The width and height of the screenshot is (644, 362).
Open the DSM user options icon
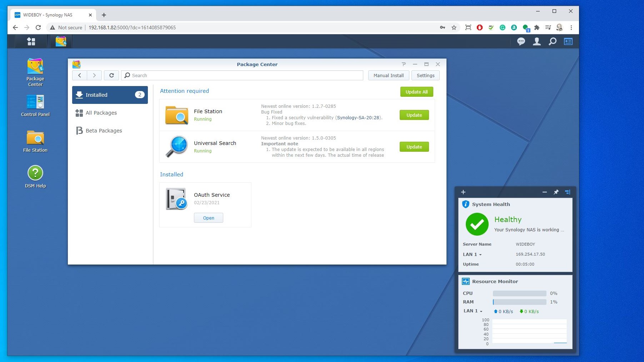tap(536, 41)
